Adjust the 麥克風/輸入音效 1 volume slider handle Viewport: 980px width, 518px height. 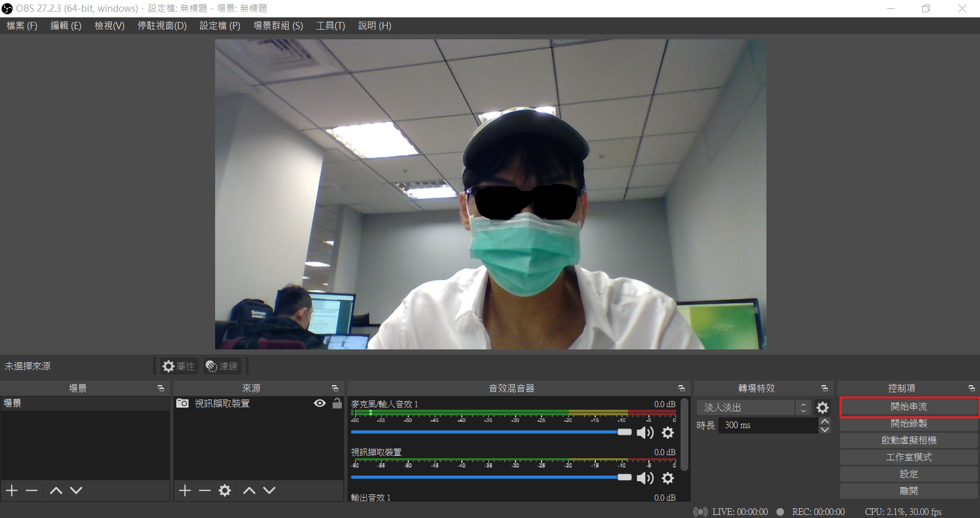[x=624, y=432]
